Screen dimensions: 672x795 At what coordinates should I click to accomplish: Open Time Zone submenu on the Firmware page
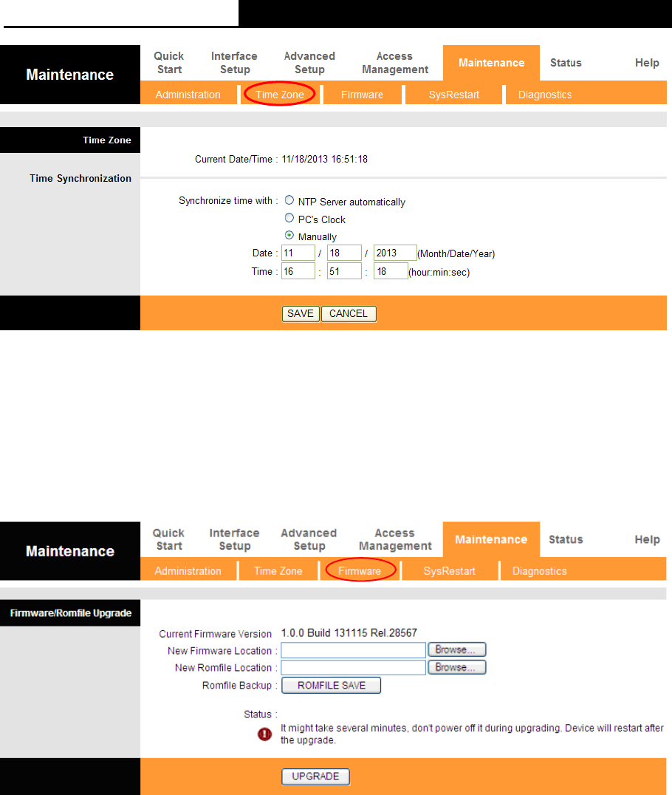point(278,571)
